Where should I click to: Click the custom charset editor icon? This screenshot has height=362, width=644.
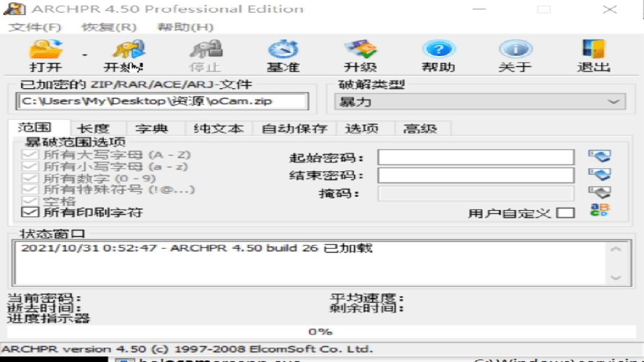(600, 209)
